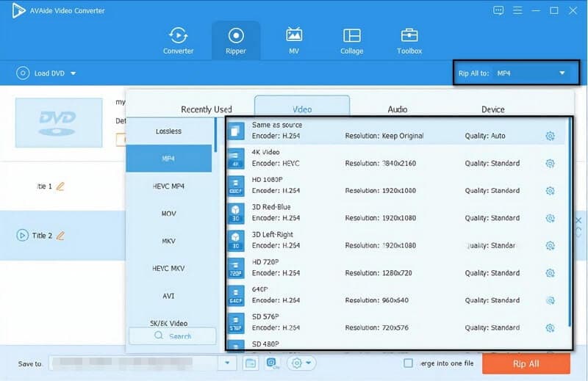This screenshot has width=588, height=381.
Task: Edit the name of Title 1
Action: click(x=60, y=186)
